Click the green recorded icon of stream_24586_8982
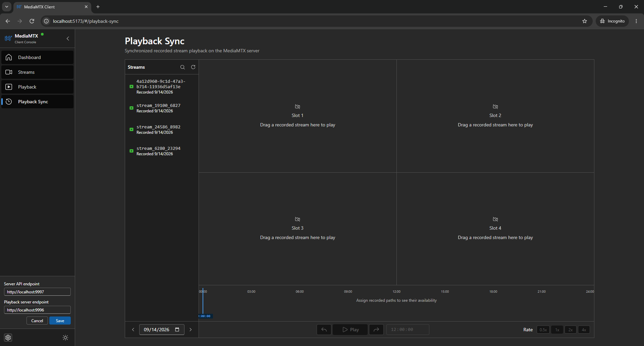The height and width of the screenshot is (346, 644). pos(131,129)
